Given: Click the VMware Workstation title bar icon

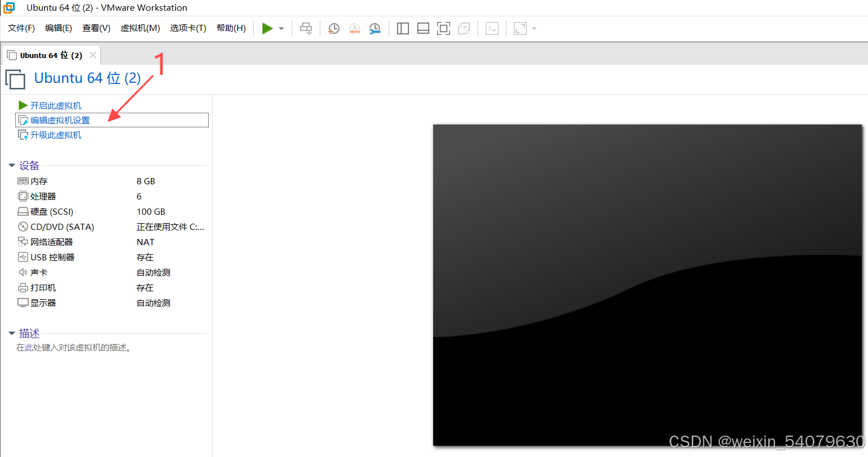Looking at the screenshot, I should [x=9, y=8].
